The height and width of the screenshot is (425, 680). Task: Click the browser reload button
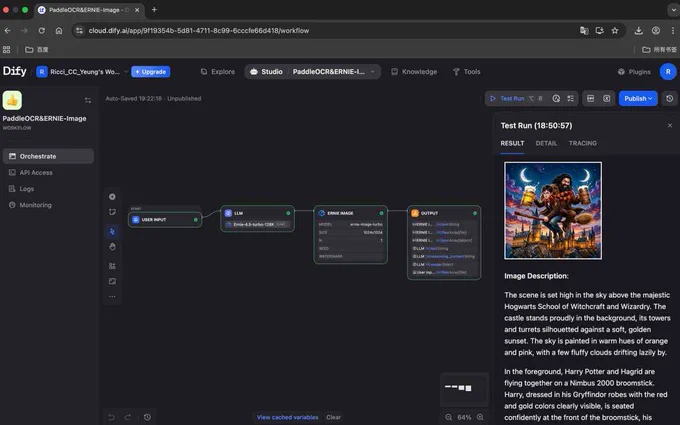click(42, 30)
